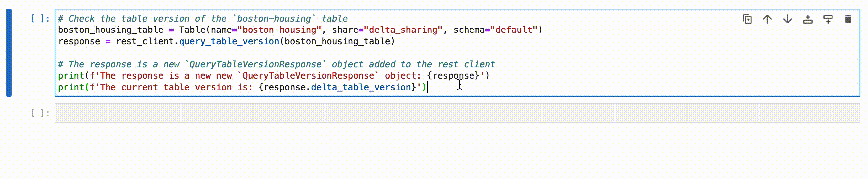Screen dimensions: 868x179
Task: Place cursor in "boston-housing" name string
Action: click(279, 30)
